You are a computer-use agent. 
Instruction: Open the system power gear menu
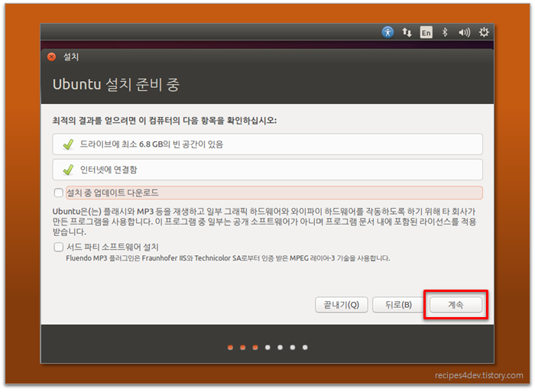coord(484,32)
